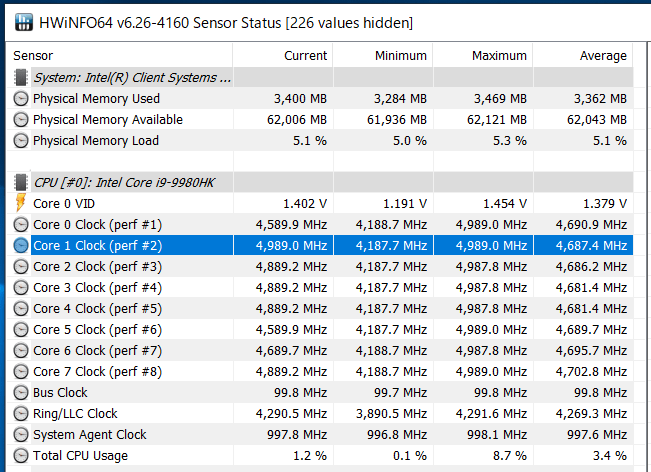The height and width of the screenshot is (472, 651).
Task: Select the Core 7 Clock (perf #8) row
Action: click(320, 372)
